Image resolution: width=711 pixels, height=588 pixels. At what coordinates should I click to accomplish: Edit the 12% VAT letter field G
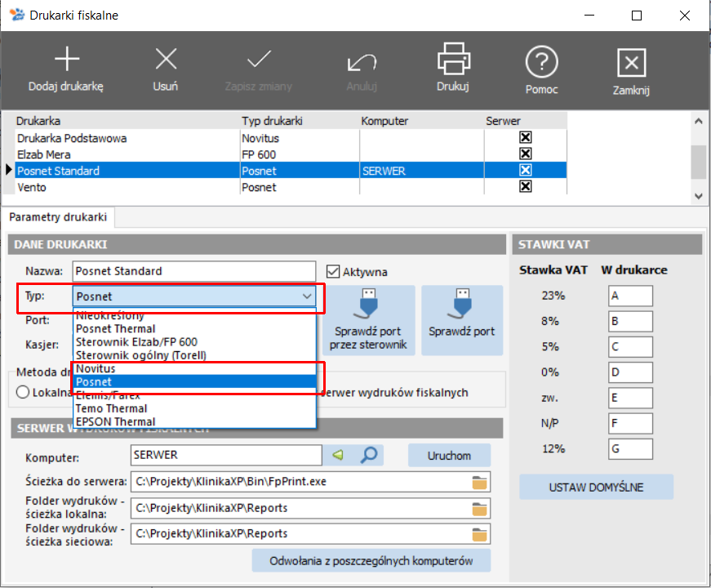point(630,449)
